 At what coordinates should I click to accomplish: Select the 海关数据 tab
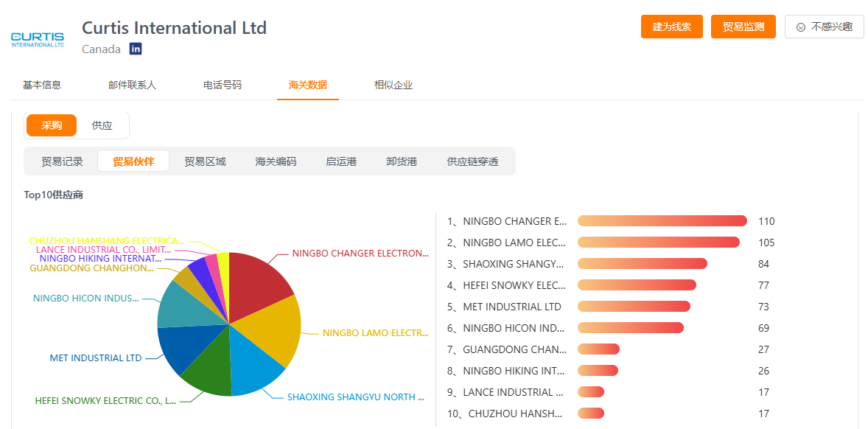click(308, 86)
